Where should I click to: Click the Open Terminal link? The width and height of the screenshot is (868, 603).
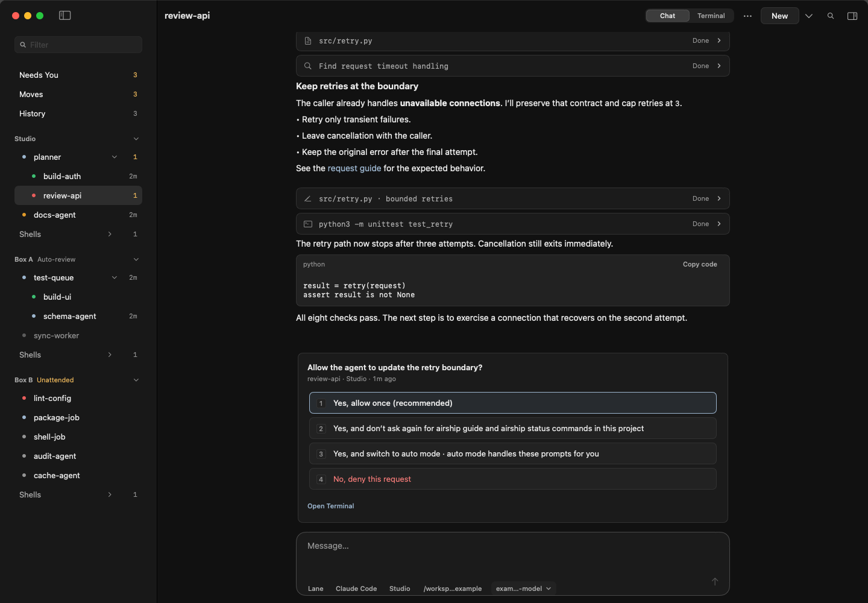click(x=331, y=507)
